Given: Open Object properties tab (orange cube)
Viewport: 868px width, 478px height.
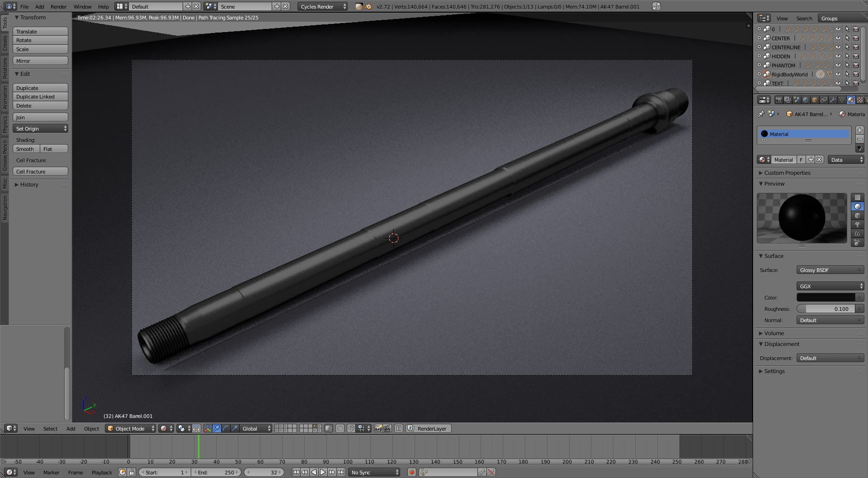Looking at the screenshot, I should tap(815, 100).
